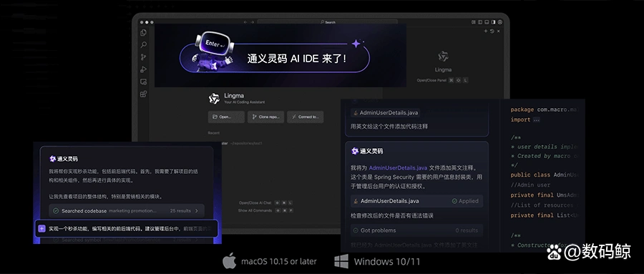644x274 pixels.
Task: Toggle primary sidebar layout icon
Action: [x=480, y=22]
